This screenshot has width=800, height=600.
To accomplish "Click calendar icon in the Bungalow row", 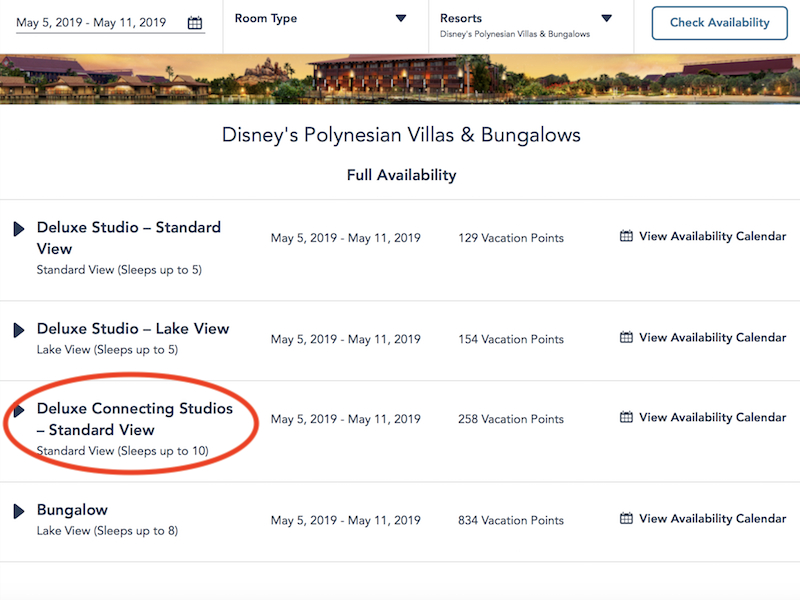I will click(x=626, y=518).
